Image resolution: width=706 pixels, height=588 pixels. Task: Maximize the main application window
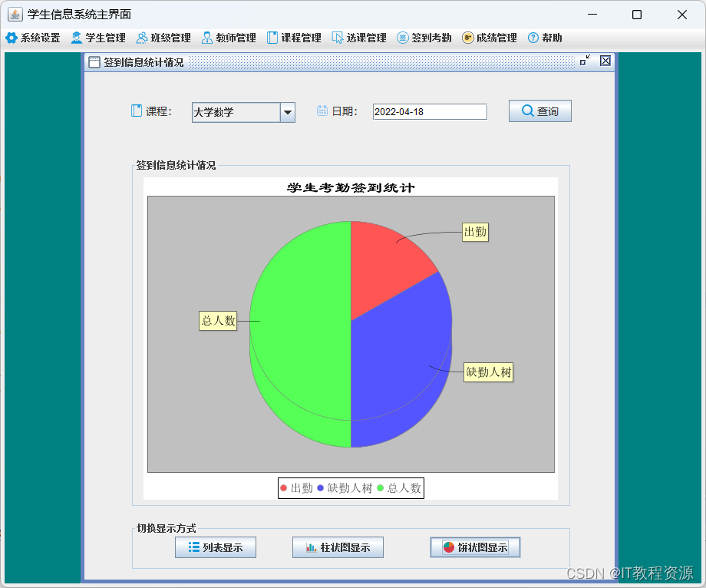[x=637, y=15]
